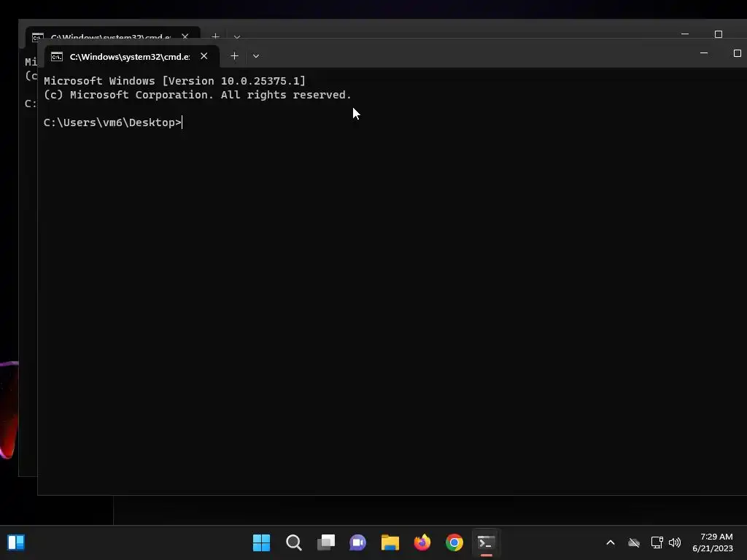Launch Firefox from the taskbar

(422, 542)
